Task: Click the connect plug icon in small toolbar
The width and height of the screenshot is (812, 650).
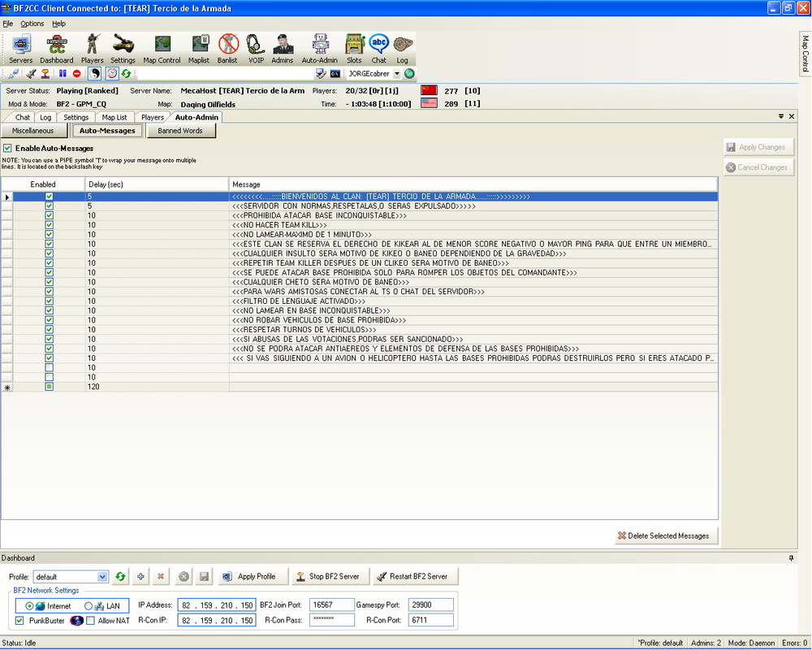Action: tap(14, 74)
